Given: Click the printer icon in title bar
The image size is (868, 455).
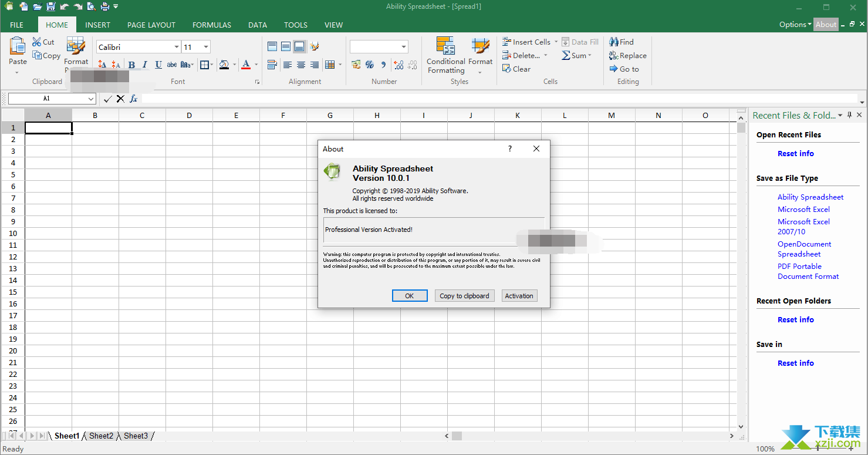Looking at the screenshot, I should coord(104,6).
